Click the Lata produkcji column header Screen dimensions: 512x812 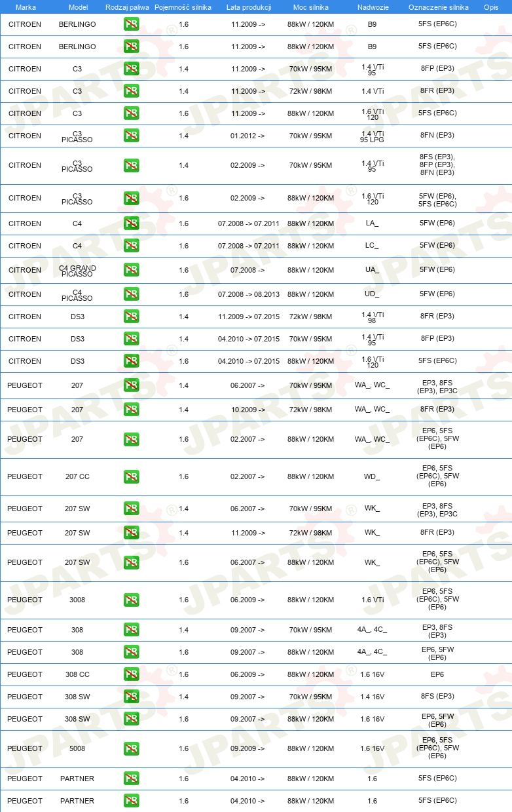[249, 7]
